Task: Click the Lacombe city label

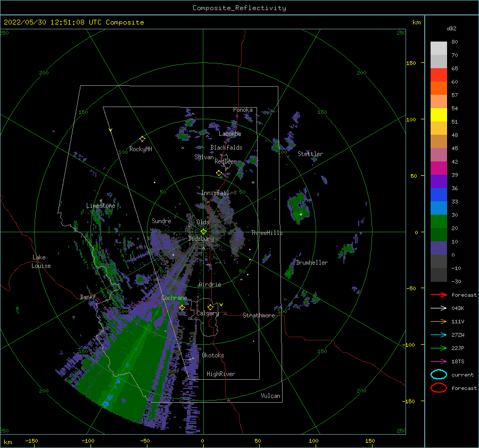Action: [x=230, y=134]
